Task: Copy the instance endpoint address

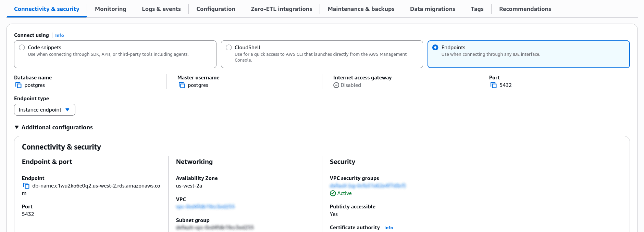Action: [26, 186]
